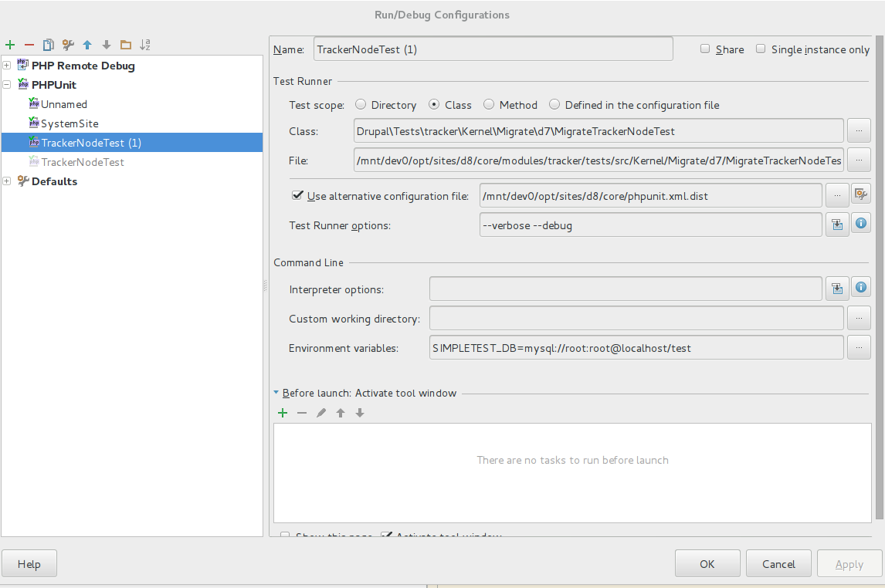
Task: Choose Defined in the configuration file scope
Action: pos(554,104)
